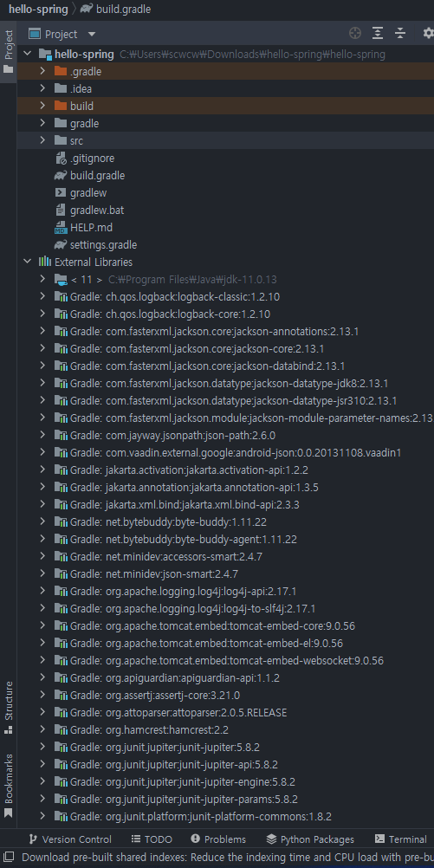Select jackson-core:2.13.1 library row
Viewport: 434px width, 868px height.
pyautogui.click(x=225, y=349)
